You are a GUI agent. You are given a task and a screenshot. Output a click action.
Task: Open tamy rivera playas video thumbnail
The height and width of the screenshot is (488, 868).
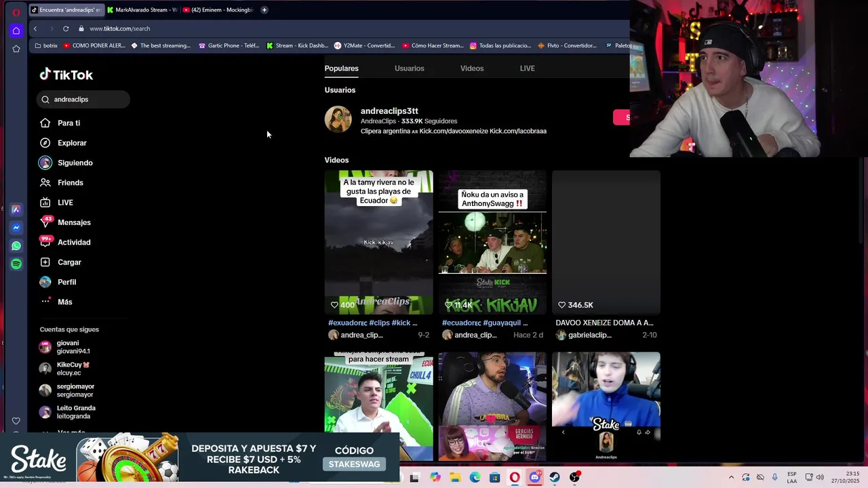pyautogui.click(x=378, y=243)
